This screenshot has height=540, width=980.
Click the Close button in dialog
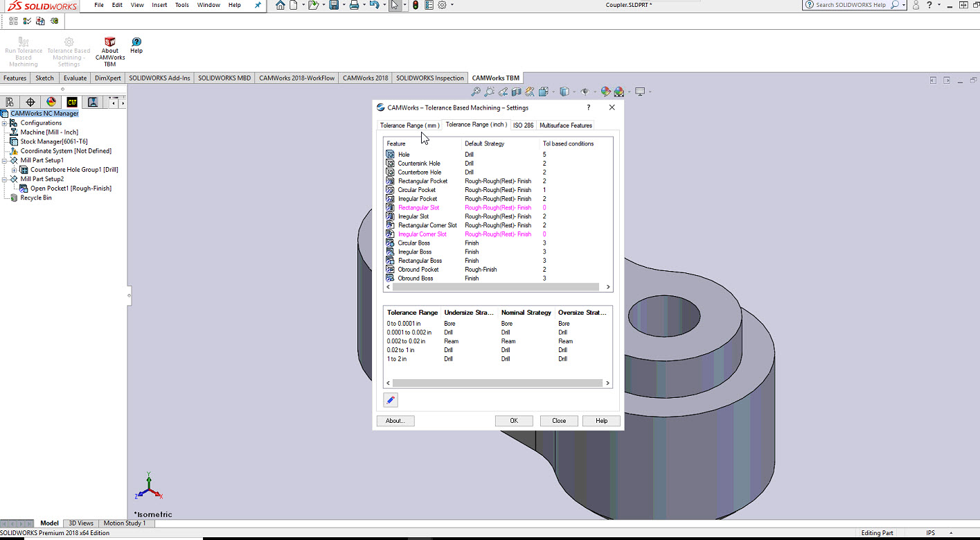[x=559, y=421]
